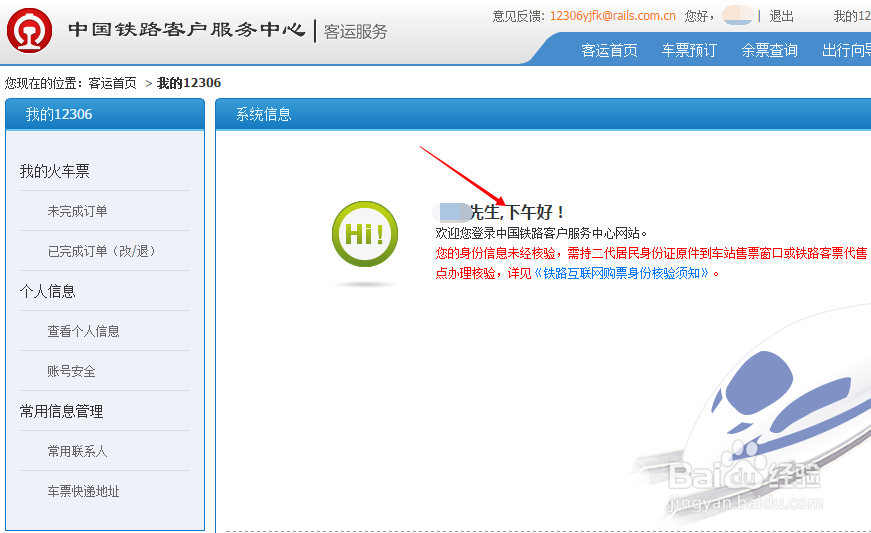This screenshot has height=533, width=871.
Task: Select 常用联系人 in the sidebar
Action: (77, 451)
